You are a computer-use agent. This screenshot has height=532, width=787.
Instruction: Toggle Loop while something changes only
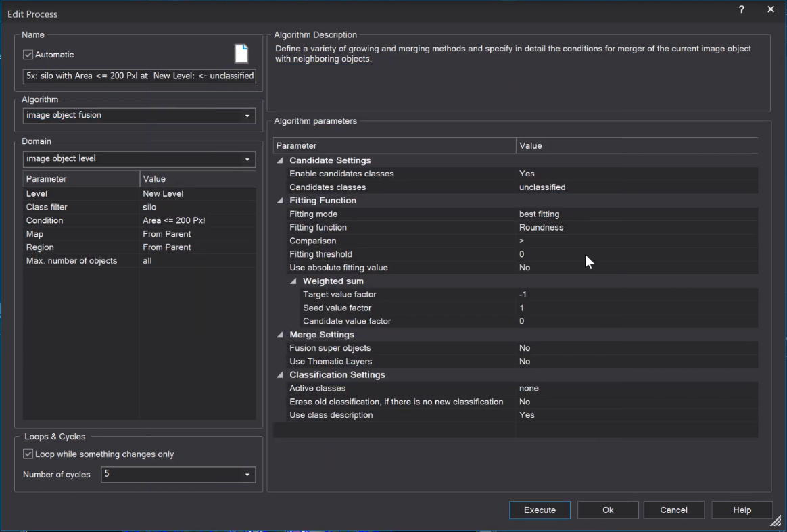(28, 454)
